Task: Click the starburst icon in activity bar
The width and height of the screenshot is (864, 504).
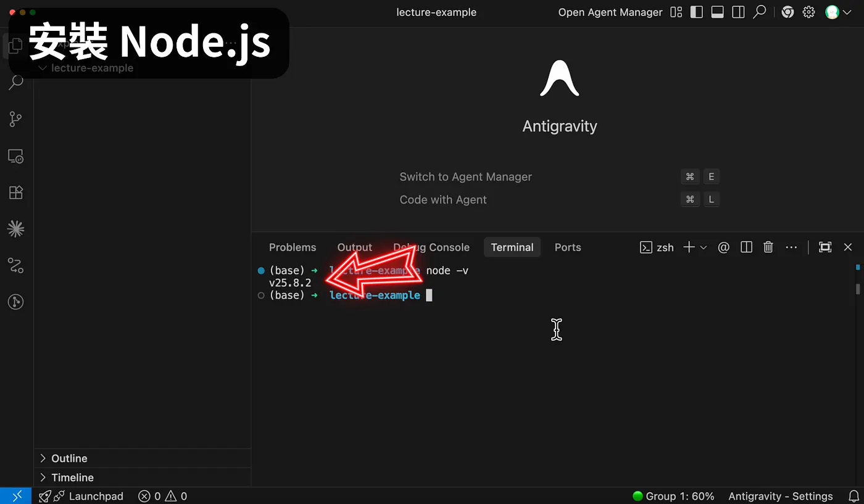Action: click(x=16, y=229)
